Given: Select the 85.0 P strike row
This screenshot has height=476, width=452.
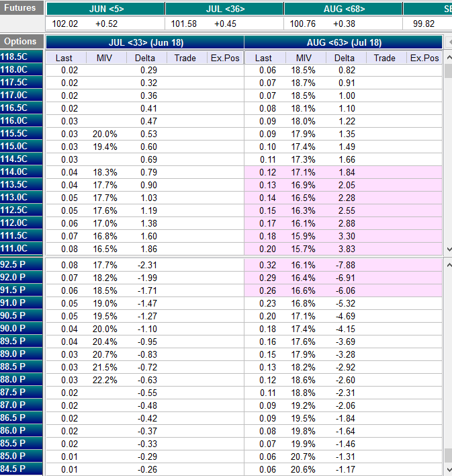Looking at the screenshot, I should [x=21, y=456].
